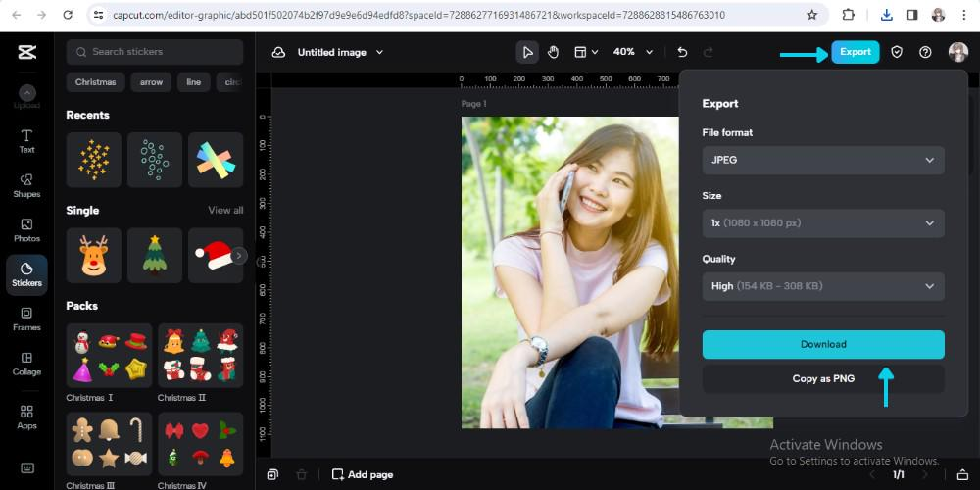
Task: Click the shield privacy icon
Action: (897, 53)
